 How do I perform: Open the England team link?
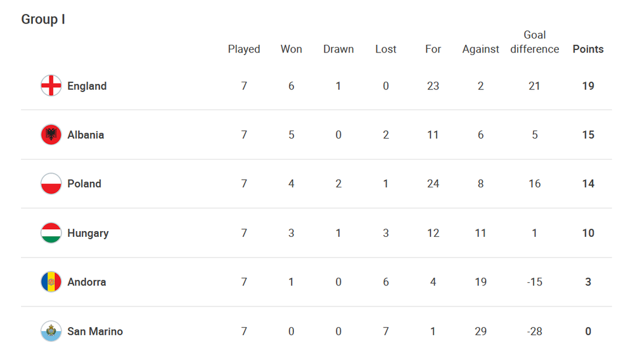87,86
